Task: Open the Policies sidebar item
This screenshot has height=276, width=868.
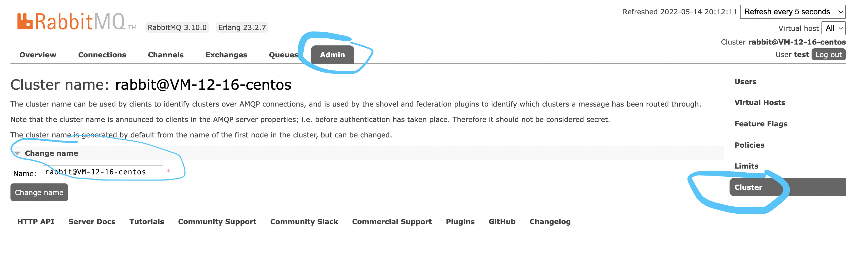Action: click(749, 145)
